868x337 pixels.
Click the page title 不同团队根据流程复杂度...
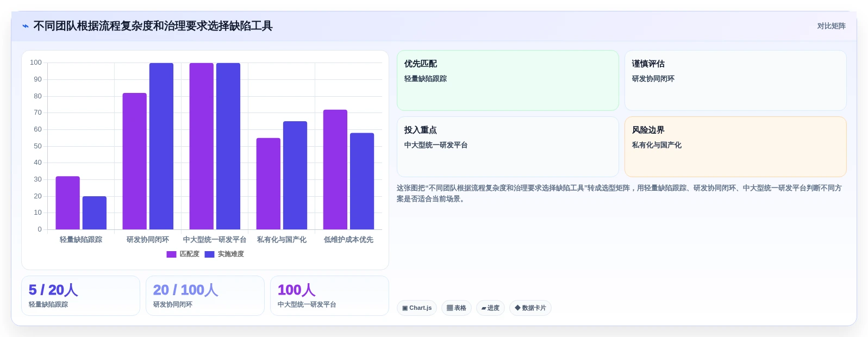(x=153, y=26)
